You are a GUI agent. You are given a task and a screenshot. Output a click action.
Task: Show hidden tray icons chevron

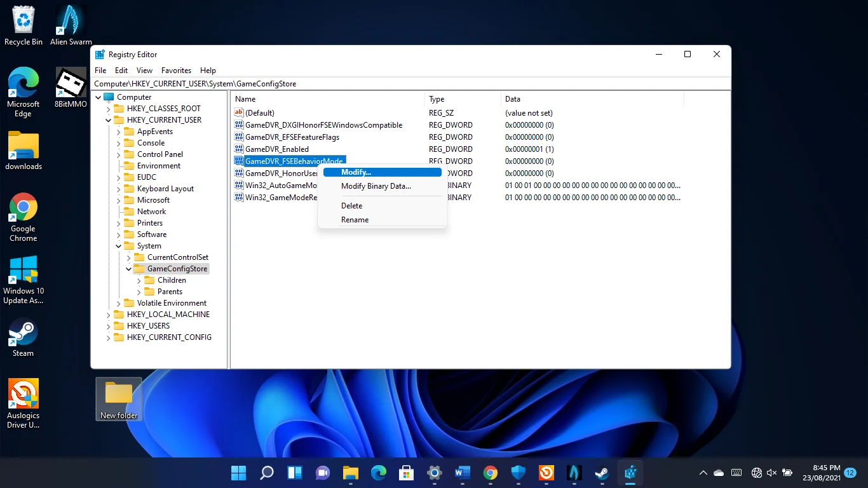[703, 473]
